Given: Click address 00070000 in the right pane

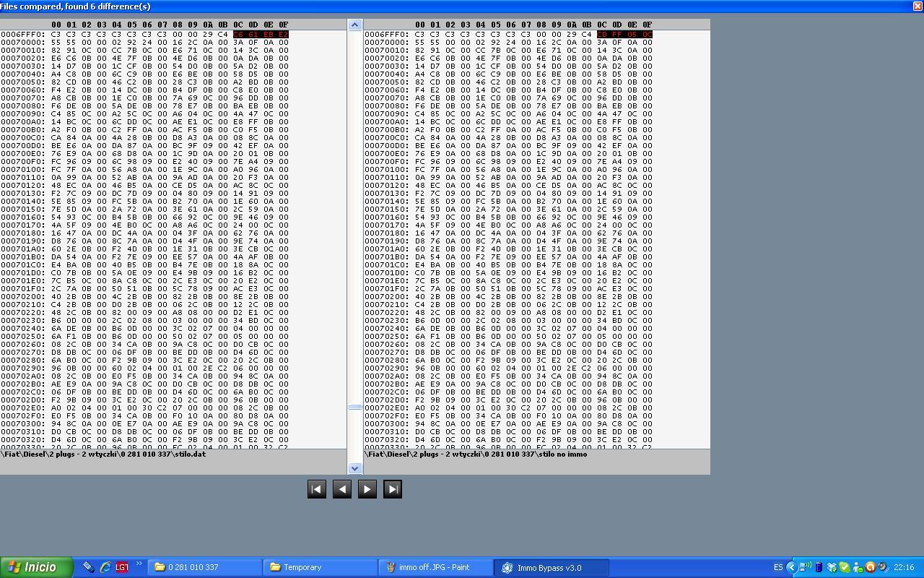Looking at the screenshot, I should [x=386, y=42].
